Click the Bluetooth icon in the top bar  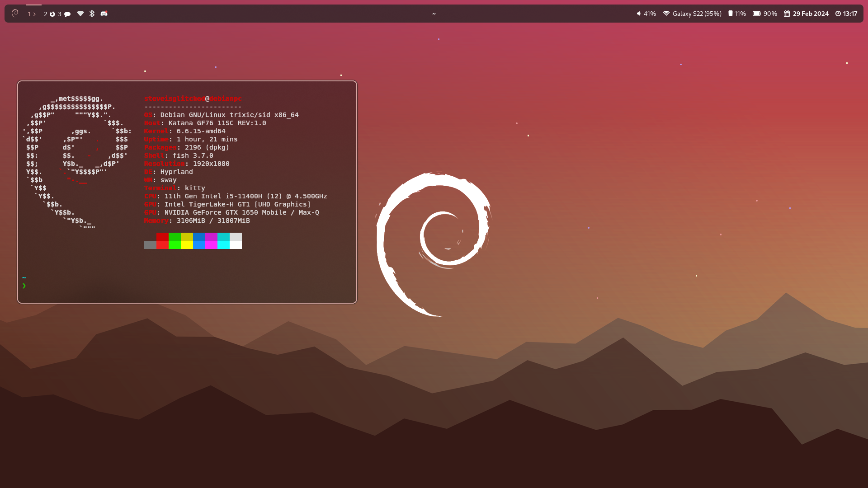[92, 14]
